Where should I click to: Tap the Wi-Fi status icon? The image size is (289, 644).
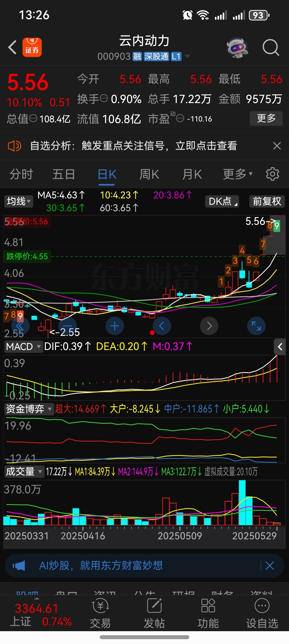coord(203,15)
